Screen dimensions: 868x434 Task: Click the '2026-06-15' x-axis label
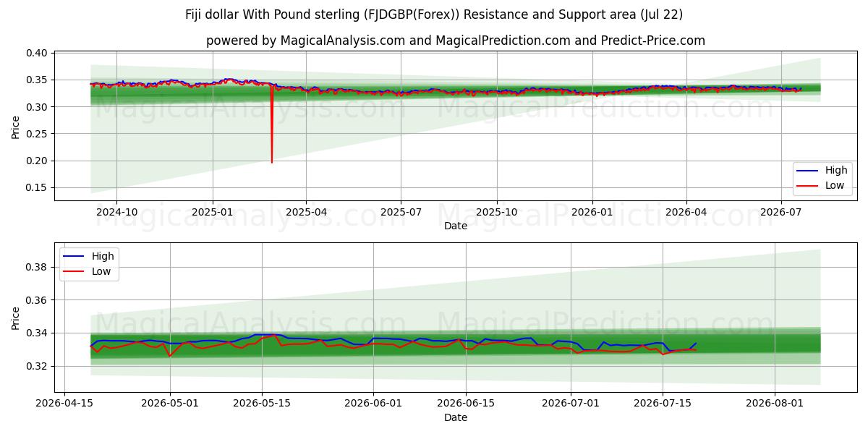pyautogui.click(x=465, y=404)
